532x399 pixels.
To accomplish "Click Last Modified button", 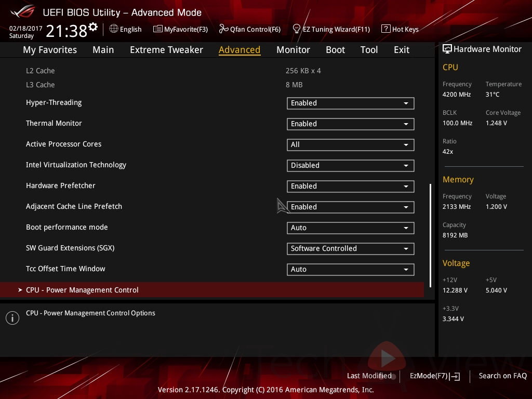I will point(369,376).
